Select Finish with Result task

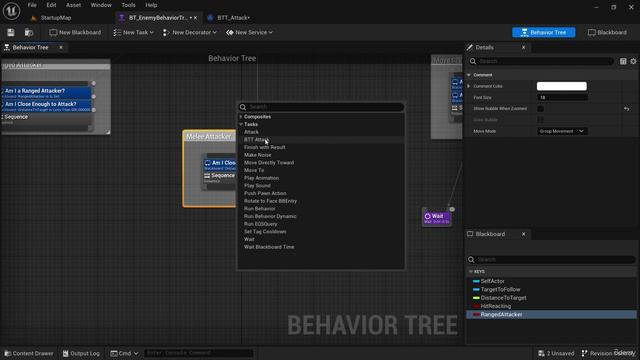(264, 147)
